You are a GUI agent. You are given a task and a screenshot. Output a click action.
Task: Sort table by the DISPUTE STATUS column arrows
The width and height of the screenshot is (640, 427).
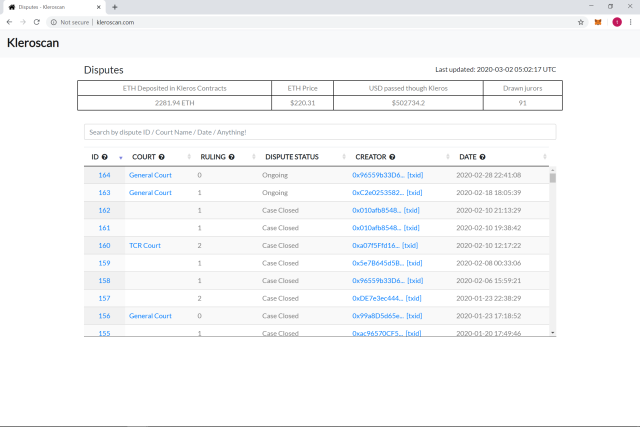click(x=344, y=157)
